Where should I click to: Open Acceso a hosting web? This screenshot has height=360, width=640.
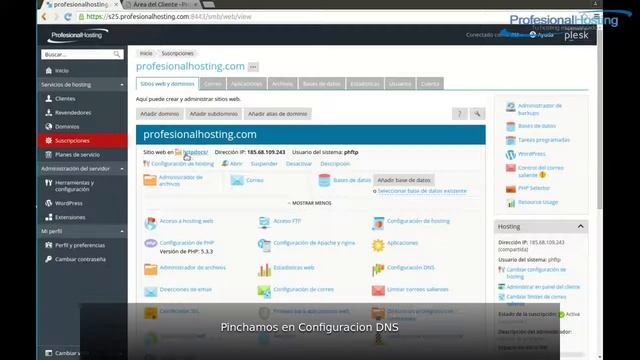point(186,221)
